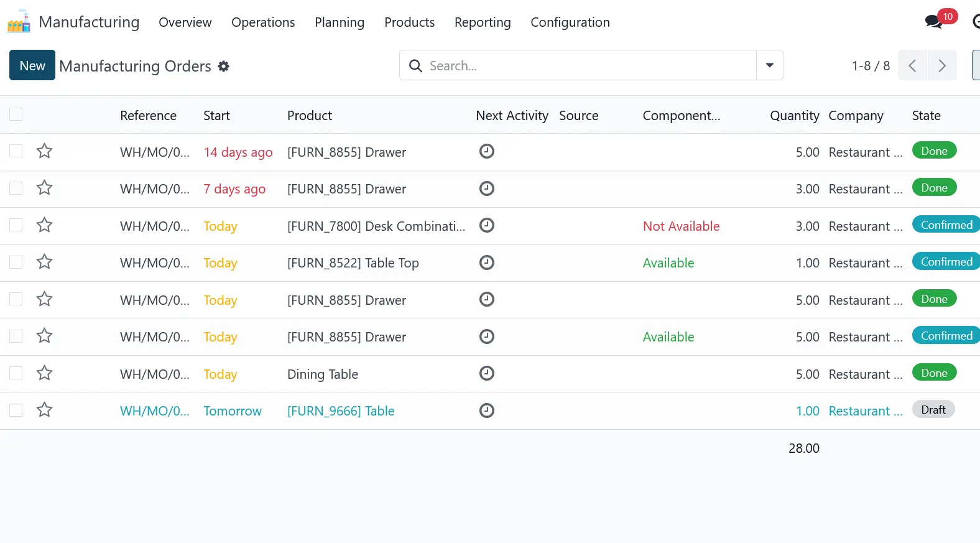This screenshot has height=543, width=980.
Task: Open the Reporting menu
Action: (482, 22)
